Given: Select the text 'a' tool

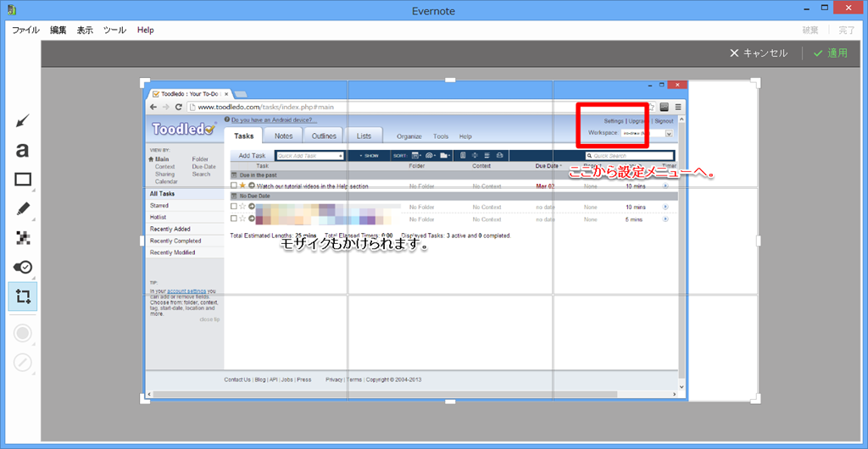Looking at the screenshot, I should coord(22,150).
